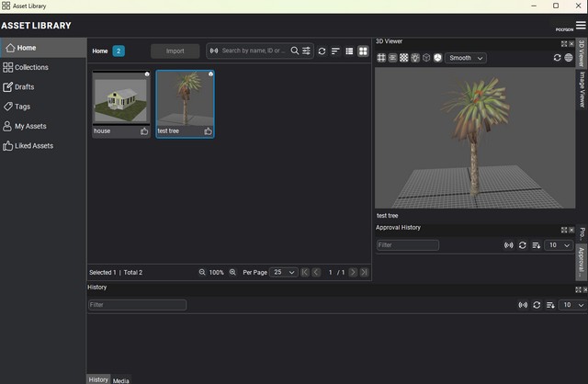Open the Per Page 25 dropdown
Screen dimensions: 588x384
pyautogui.click(x=284, y=273)
